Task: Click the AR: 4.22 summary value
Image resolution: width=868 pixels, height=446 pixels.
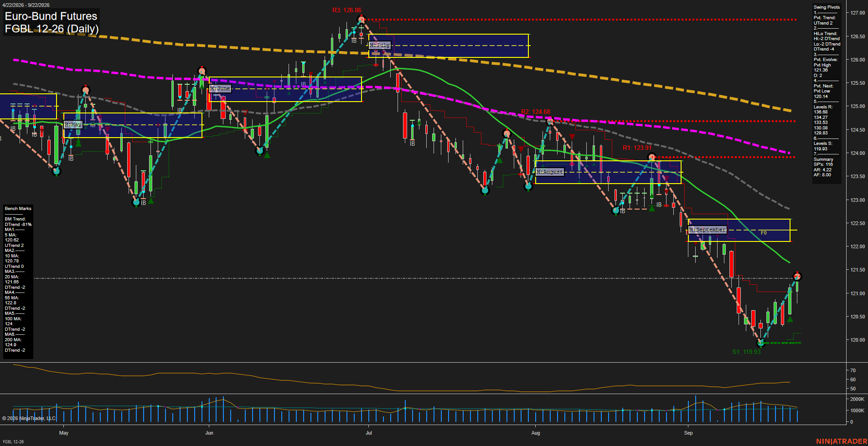Action: [x=822, y=170]
